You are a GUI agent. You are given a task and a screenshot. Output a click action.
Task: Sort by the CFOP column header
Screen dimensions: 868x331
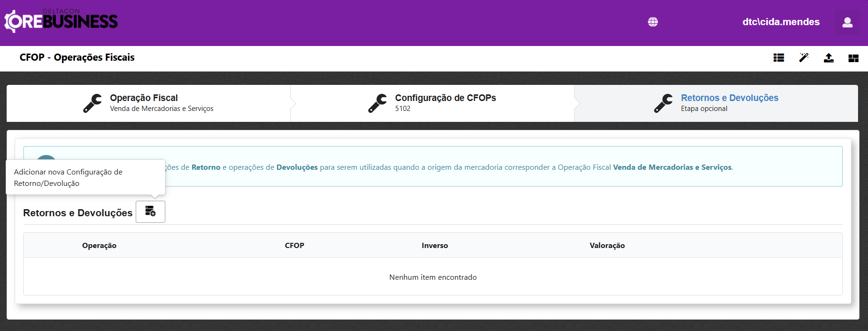click(294, 245)
